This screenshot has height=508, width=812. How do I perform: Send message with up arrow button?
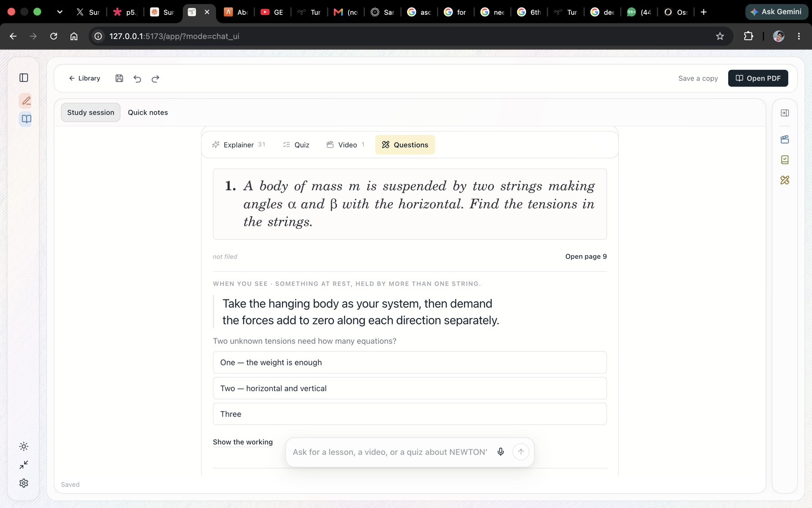coord(521,452)
